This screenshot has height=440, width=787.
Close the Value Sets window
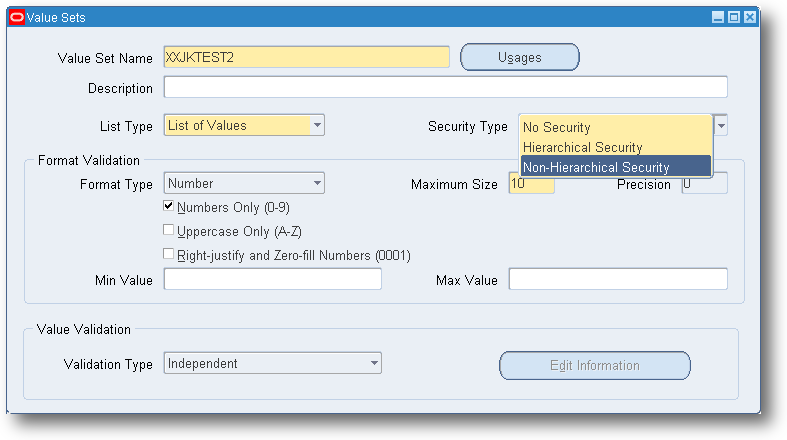click(750, 18)
